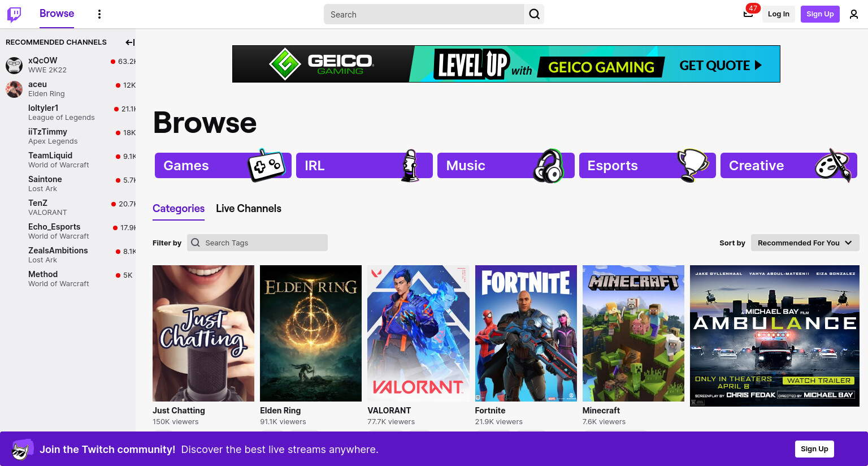This screenshot has width=868, height=466.
Task: Open the Just Chatting cover thumbnail
Action: point(203,333)
